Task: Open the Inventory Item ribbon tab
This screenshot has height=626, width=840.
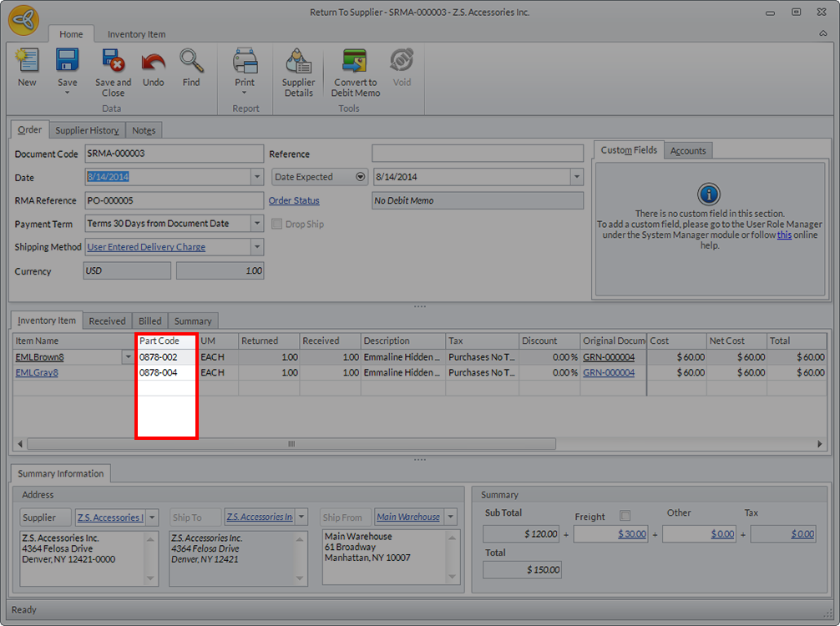Action: pos(136,34)
